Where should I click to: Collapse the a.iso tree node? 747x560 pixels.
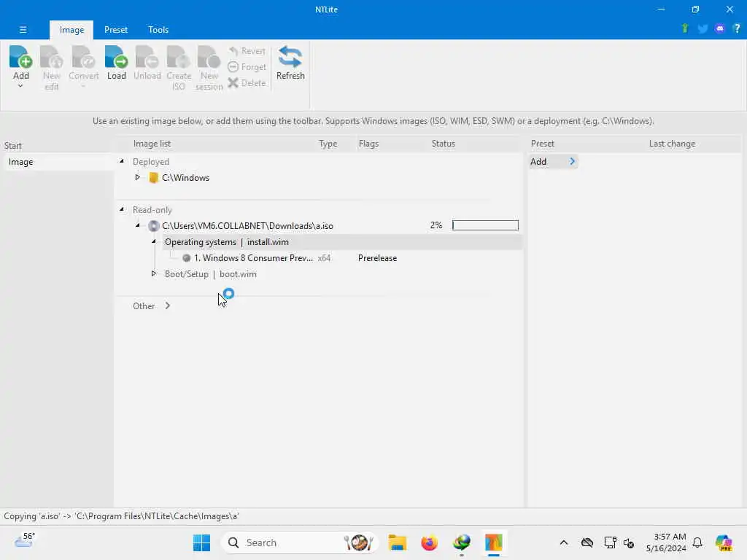click(138, 225)
